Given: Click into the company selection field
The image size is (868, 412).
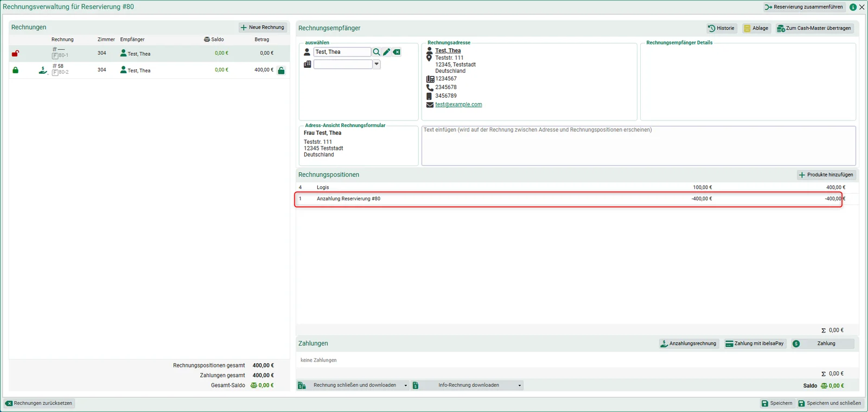Looking at the screenshot, I should (343, 64).
